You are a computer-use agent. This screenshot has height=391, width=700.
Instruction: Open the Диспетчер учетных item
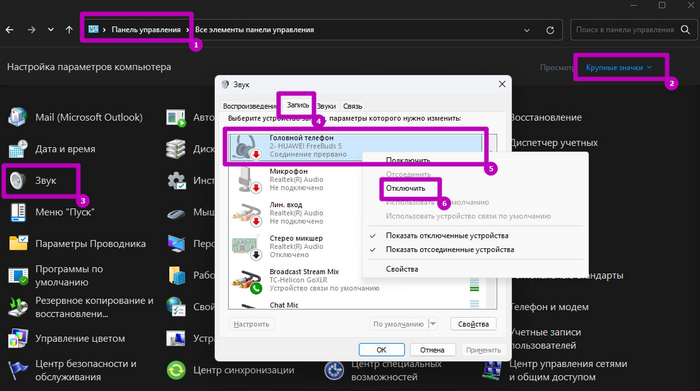pos(554,143)
